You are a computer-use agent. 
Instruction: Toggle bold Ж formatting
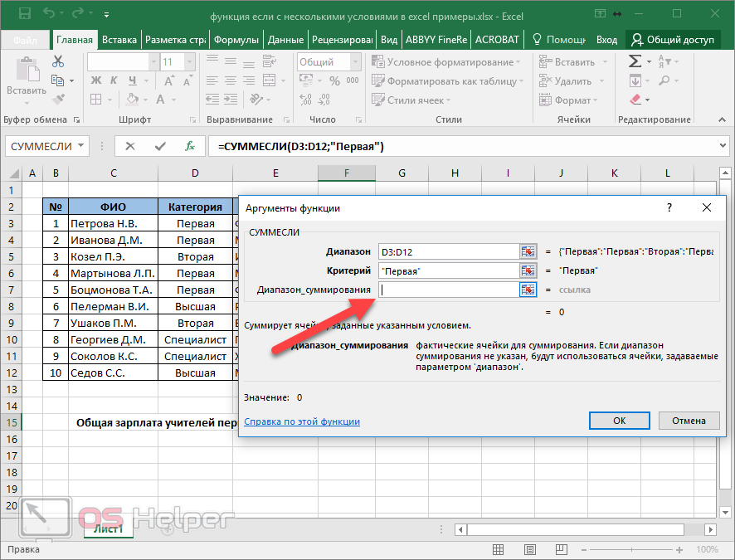[95, 80]
